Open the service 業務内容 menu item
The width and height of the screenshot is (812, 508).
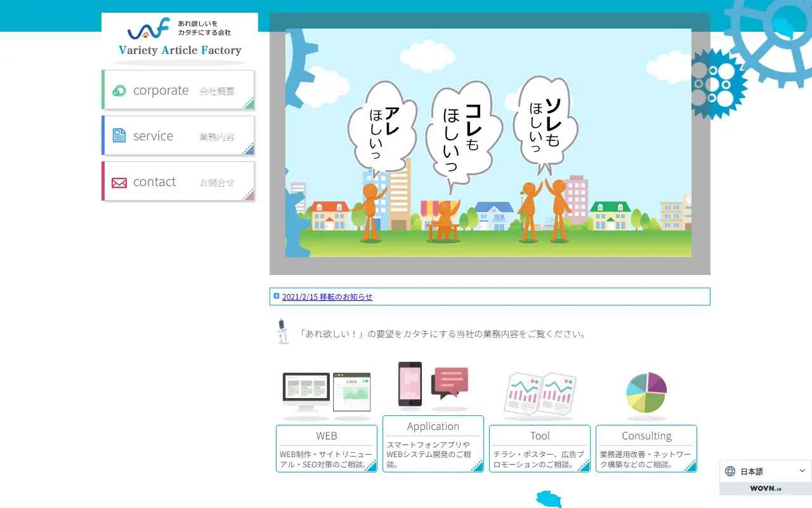click(178, 136)
